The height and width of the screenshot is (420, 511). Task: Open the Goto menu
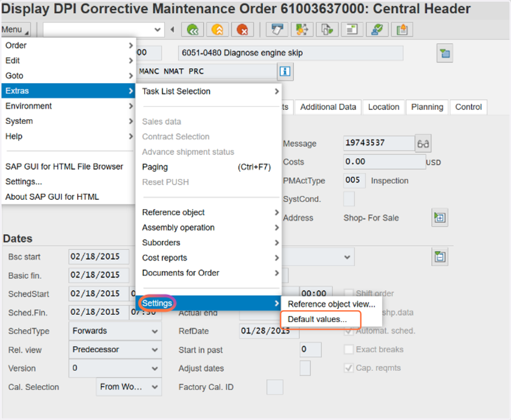[69, 76]
